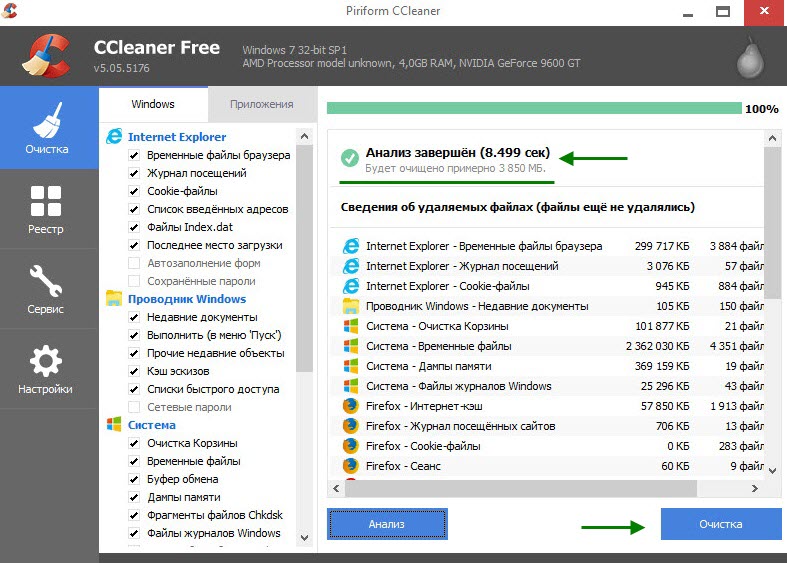Screen dimensions: 787x563
Task: Toggle the Очистка Корзины checkbox
Action: click(x=134, y=443)
